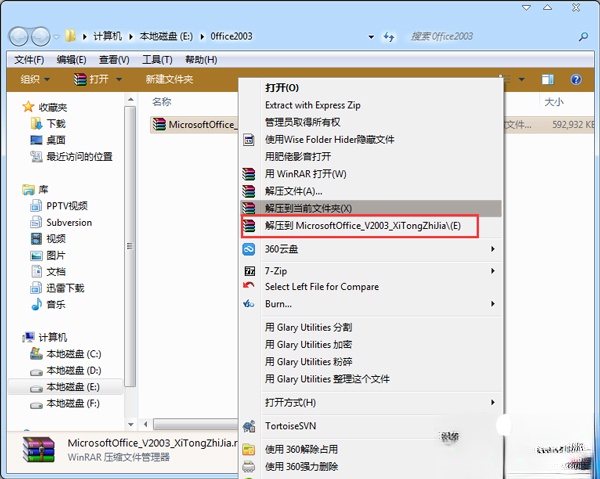Screen dimensions: 600x479
Task: Click the WinRAR icon on Open toolbar button
Action: coord(80,79)
